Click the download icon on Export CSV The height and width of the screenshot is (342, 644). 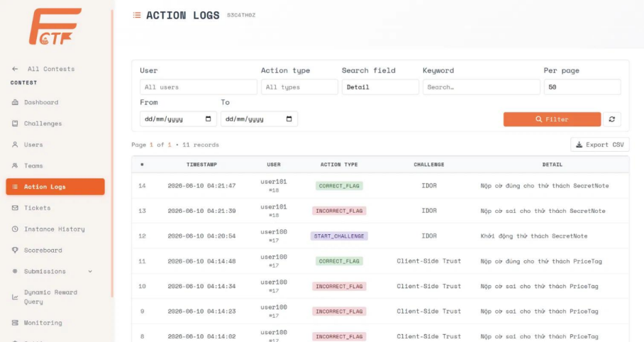(579, 145)
